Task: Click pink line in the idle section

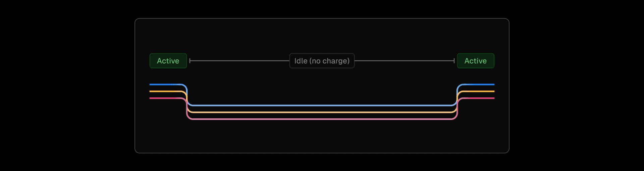Action: point(322,119)
